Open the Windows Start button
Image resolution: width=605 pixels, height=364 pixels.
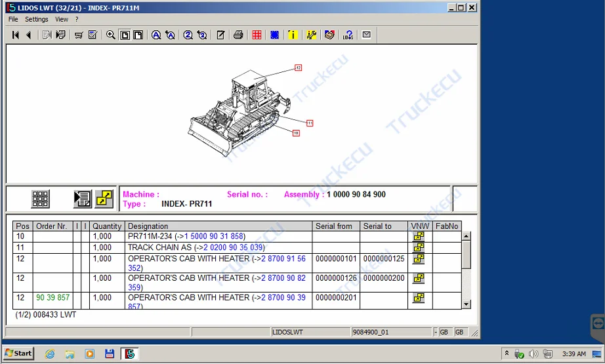click(x=18, y=354)
